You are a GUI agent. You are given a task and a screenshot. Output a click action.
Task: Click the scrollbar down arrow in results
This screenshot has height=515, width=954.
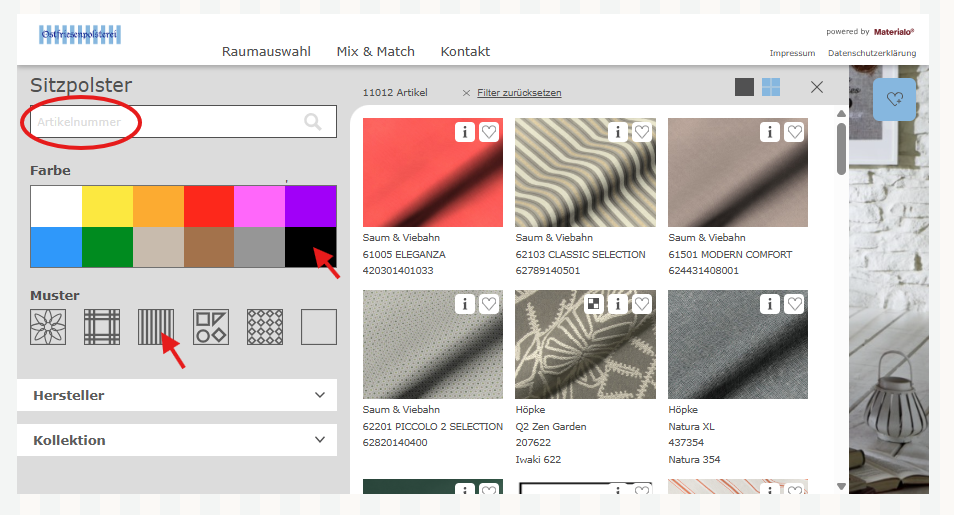pyautogui.click(x=841, y=486)
